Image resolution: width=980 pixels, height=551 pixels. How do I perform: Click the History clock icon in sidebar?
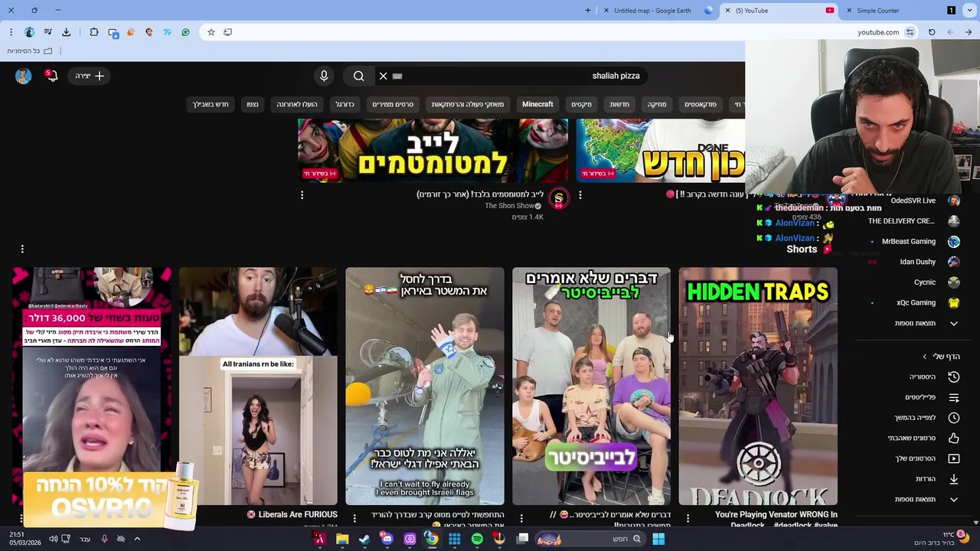click(x=954, y=377)
